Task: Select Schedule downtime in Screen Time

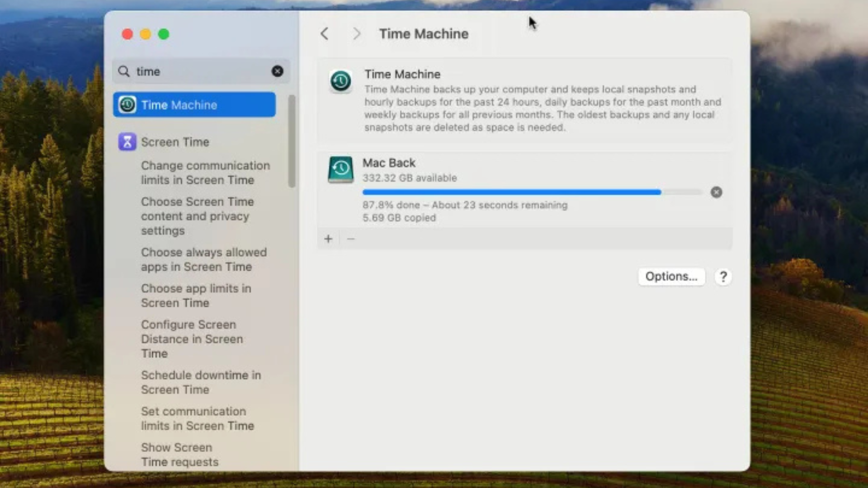Action: [201, 382]
